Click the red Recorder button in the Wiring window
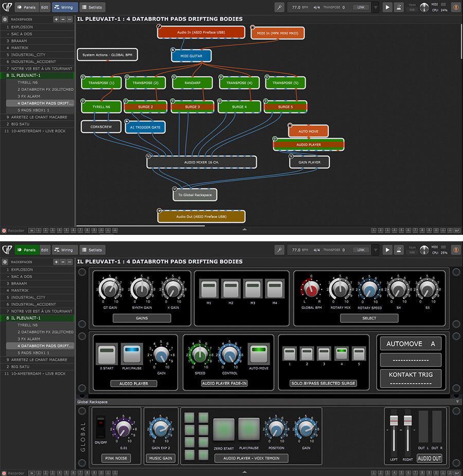Screen dimensions: 463x476 [4, 231]
